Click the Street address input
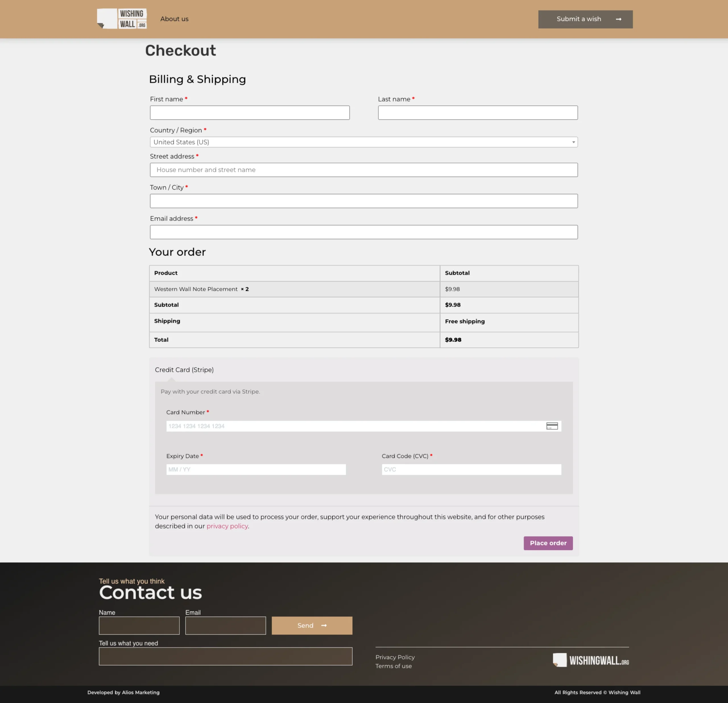This screenshot has height=703, width=728. (364, 170)
